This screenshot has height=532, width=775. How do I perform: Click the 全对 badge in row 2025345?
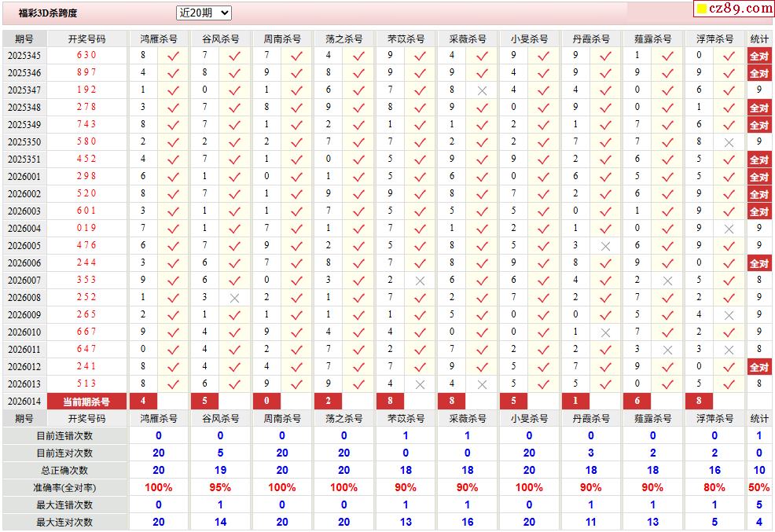758,56
